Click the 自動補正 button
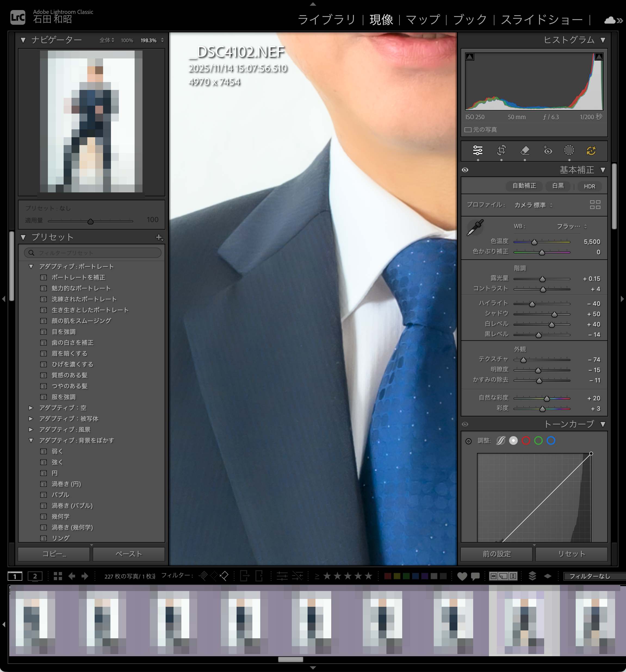This screenshot has height=672, width=626. 524,186
